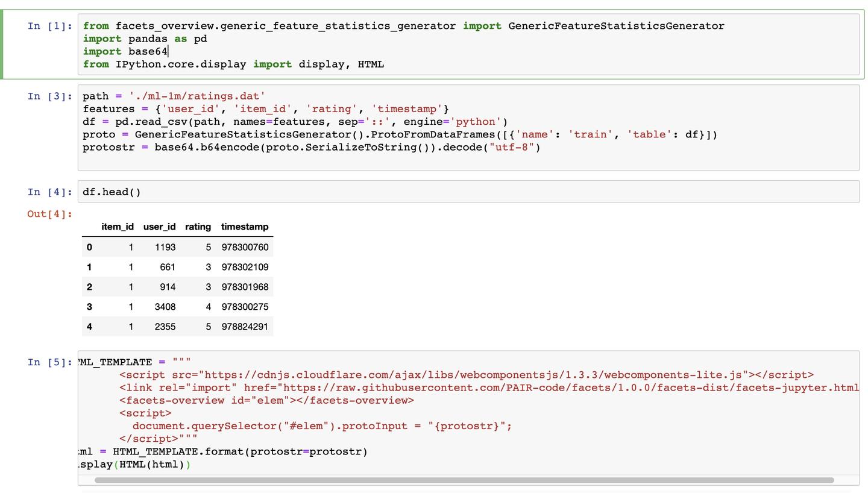The width and height of the screenshot is (868, 493).
Task: Click the Out[4] output prompt
Action: 50,214
